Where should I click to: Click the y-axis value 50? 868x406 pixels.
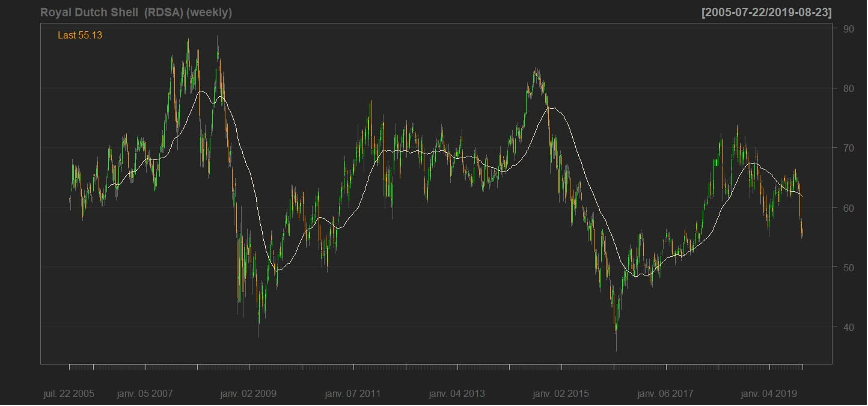click(849, 268)
